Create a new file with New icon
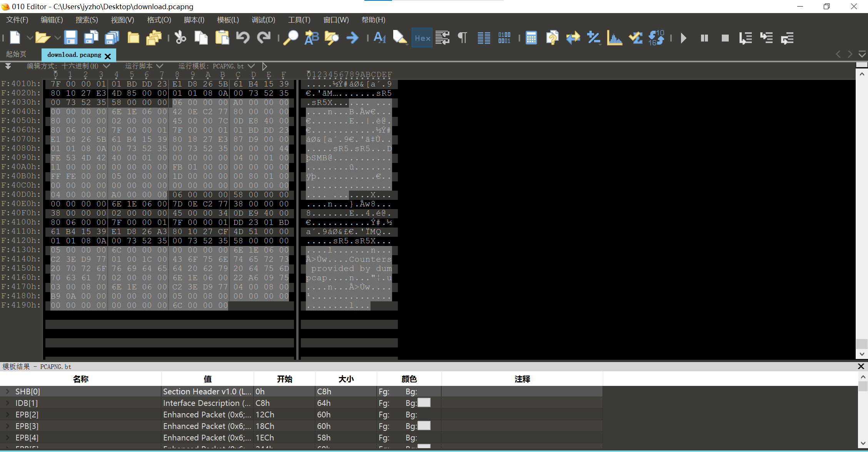 (x=15, y=38)
